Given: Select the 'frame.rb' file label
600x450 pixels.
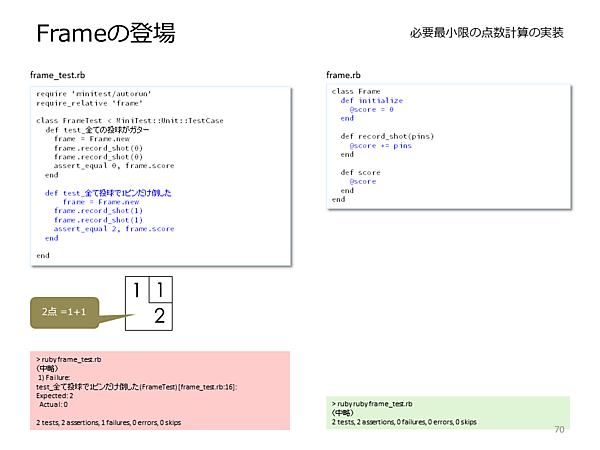Looking at the screenshot, I should click(x=343, y=75).
